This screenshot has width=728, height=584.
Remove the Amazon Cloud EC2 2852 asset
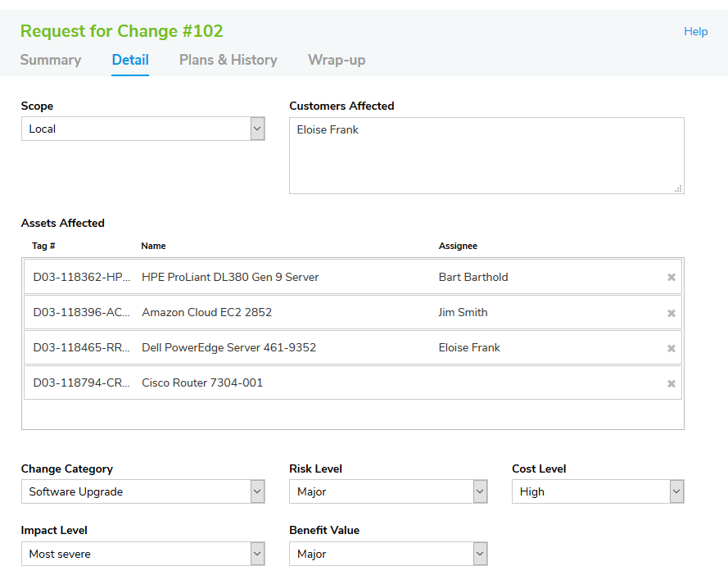(671, 312)
